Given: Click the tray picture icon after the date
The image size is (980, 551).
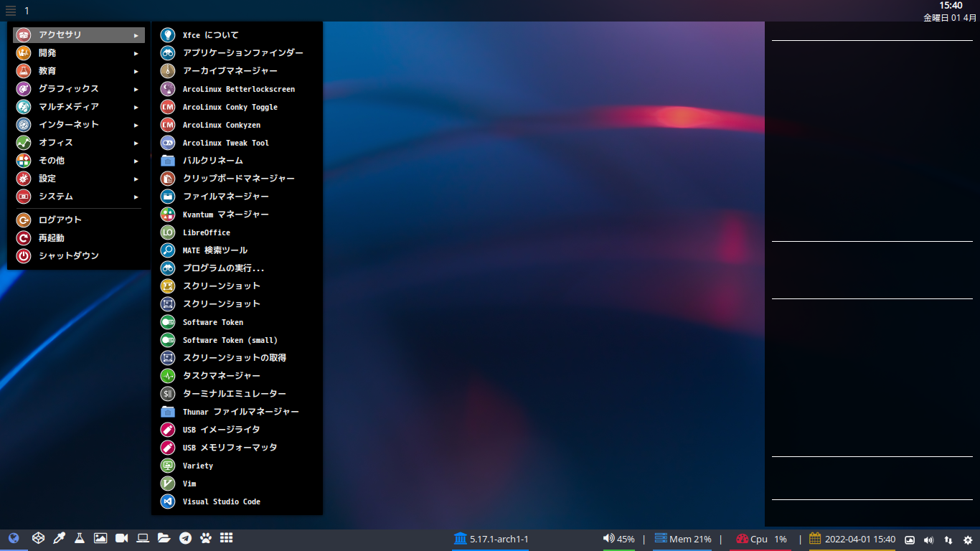Looking at the screenshot, I should point(910,540).
